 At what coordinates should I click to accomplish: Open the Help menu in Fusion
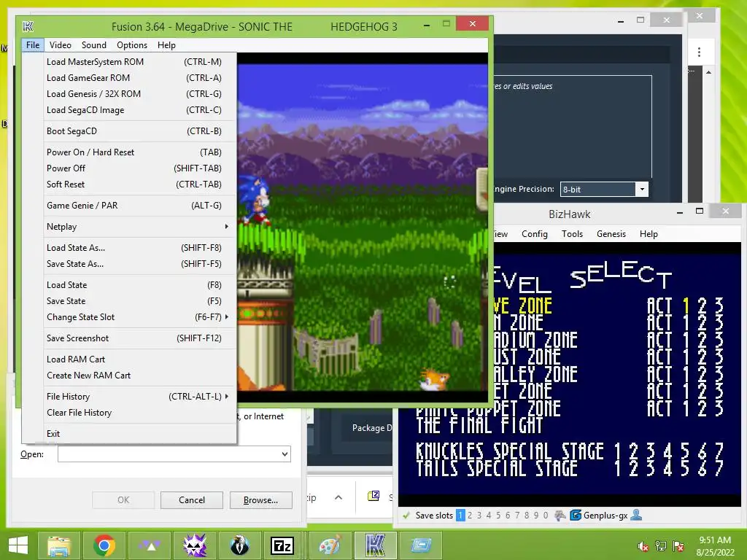point(167,45)
